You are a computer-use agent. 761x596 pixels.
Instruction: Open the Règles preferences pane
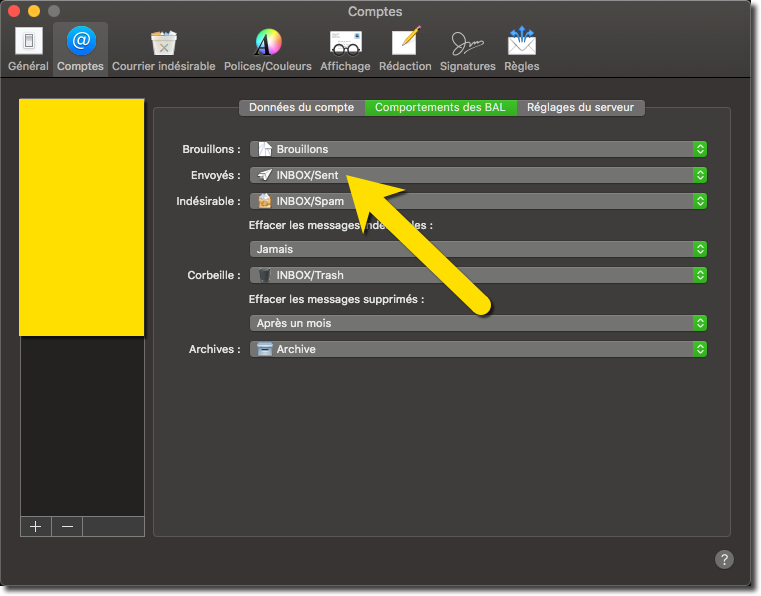[x=521, y=49]
